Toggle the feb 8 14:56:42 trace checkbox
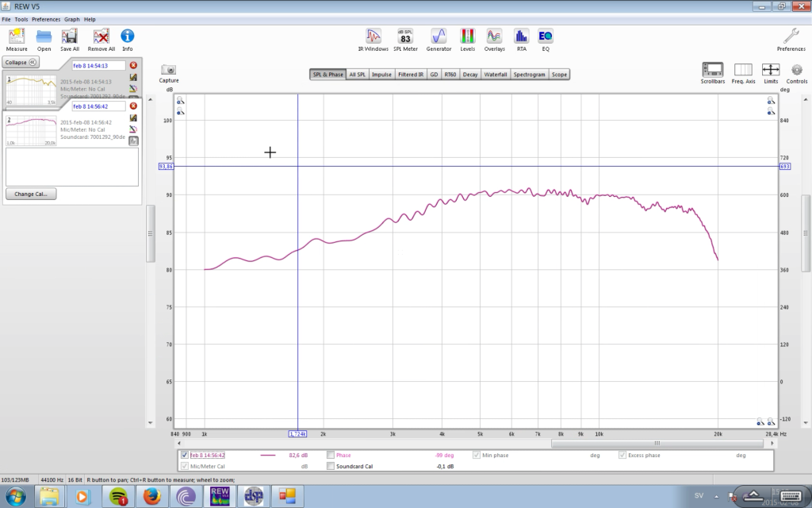The width and height of the screenshot is (812, 508). [x=184, y=455]
